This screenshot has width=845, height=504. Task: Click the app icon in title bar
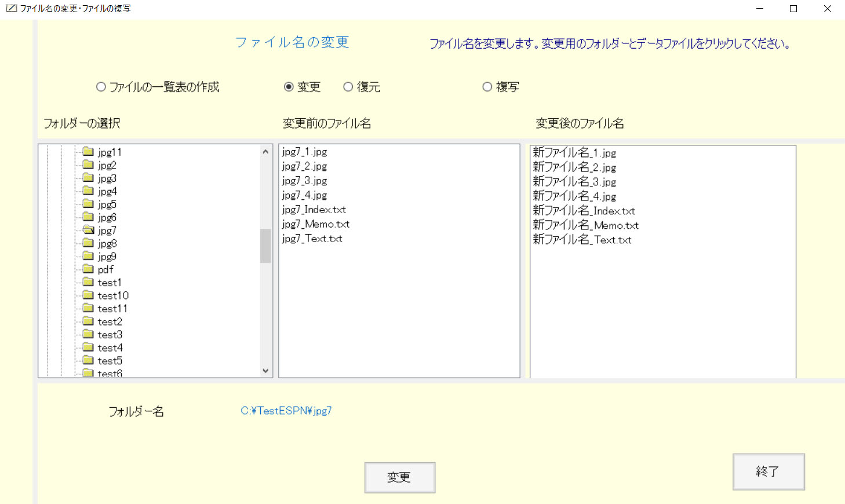point(11,8)
